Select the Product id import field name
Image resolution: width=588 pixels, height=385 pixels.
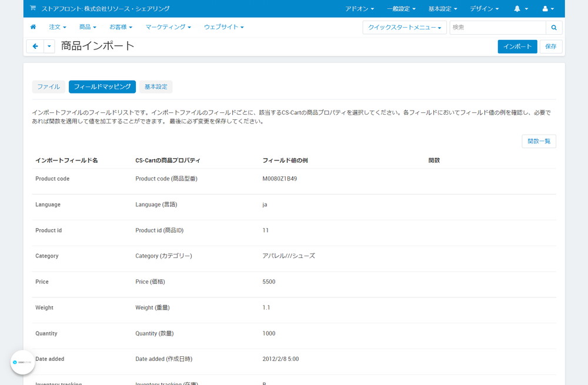coord(48,230)
